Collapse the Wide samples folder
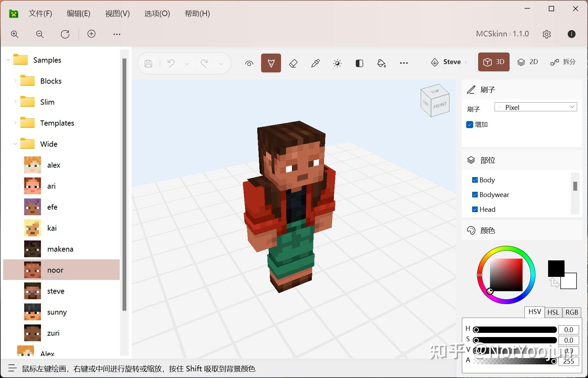 tap(15, 143)
